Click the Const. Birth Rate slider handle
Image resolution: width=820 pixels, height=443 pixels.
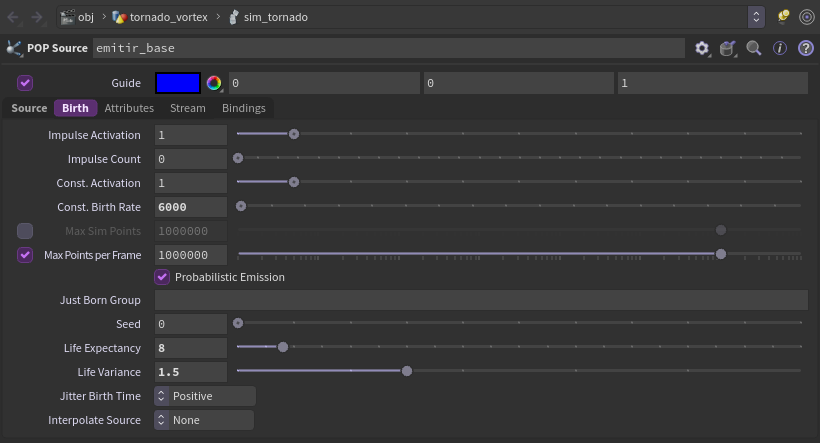[241, 206]
